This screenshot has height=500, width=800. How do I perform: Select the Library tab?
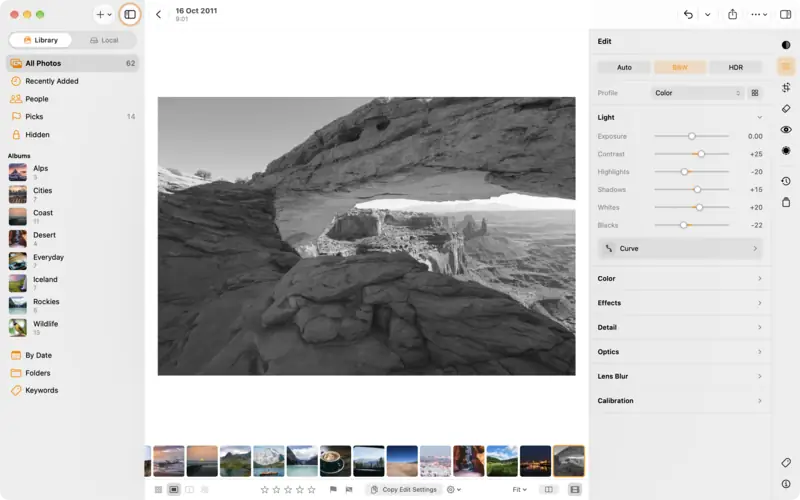[41, 40]
